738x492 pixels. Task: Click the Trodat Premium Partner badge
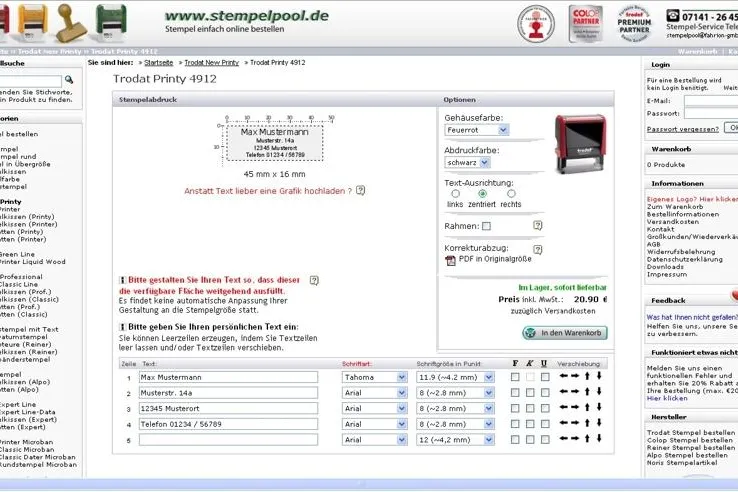pyautogui.click(x=634, y=24)
